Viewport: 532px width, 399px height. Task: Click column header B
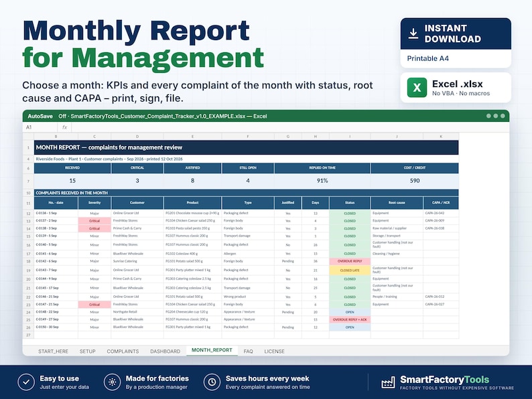click(56, 137)
